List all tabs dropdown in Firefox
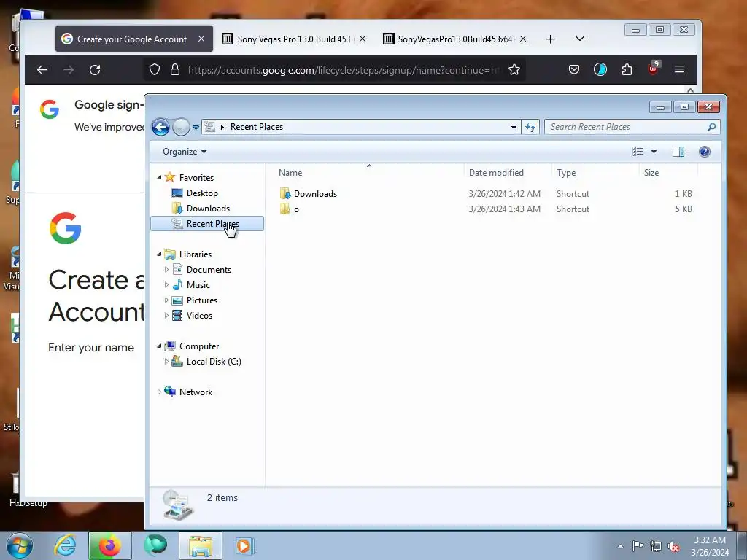Screen dimensions: 747x560 [580, 39]
